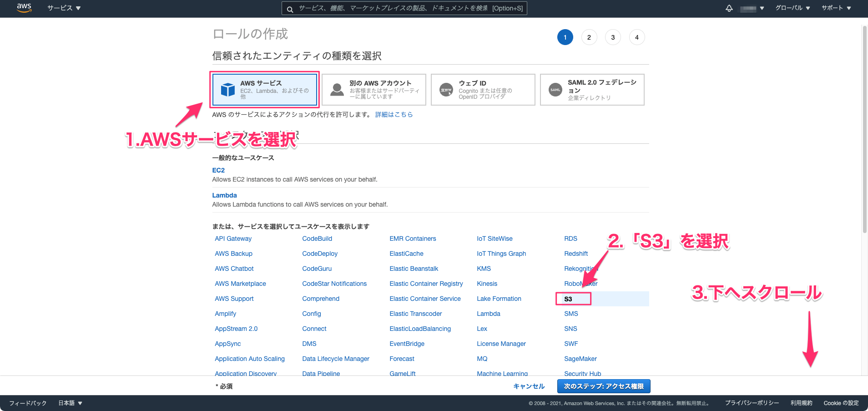
Task: Select API Gateway service
Action: [233, 238]
